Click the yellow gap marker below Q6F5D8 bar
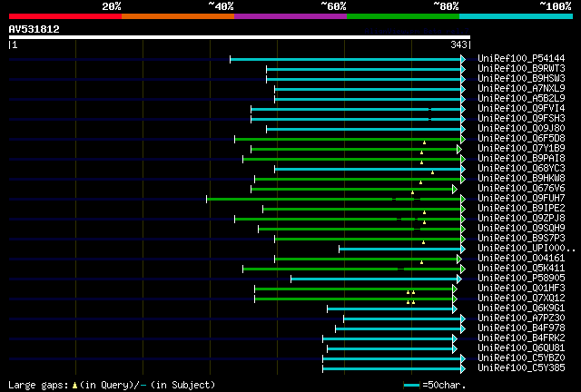 click(424, 142)
